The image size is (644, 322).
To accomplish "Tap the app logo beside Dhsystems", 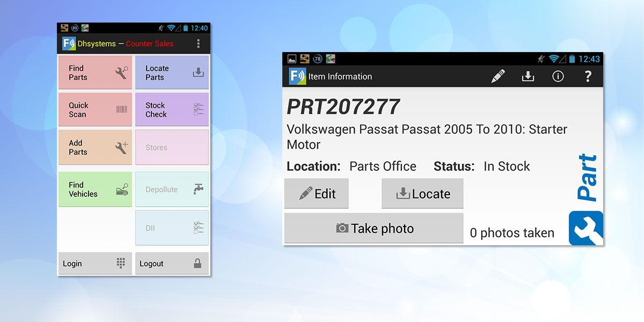I will pyautogui.click(x=68, y=43).
